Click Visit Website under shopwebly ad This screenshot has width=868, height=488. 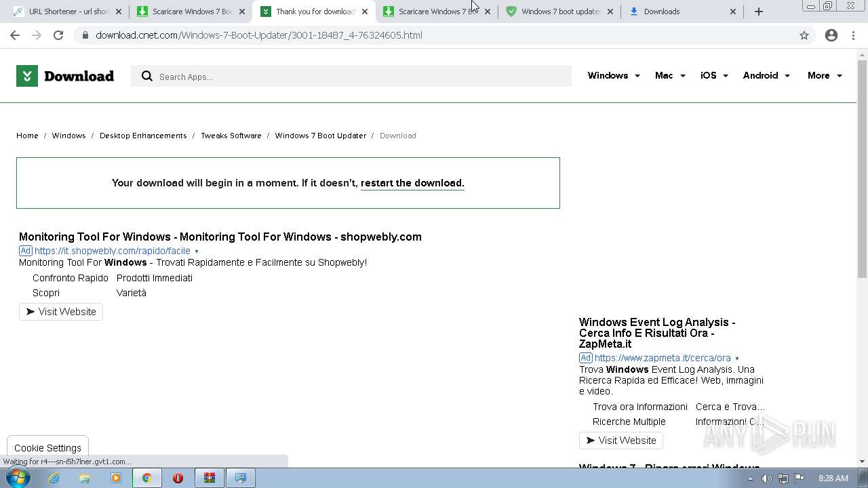coord(61,312)
